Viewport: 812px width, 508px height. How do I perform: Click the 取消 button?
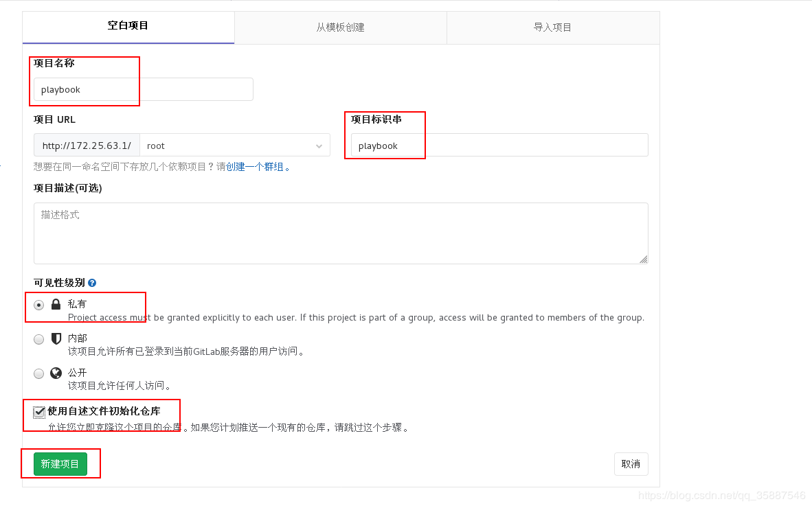(631, 463)
